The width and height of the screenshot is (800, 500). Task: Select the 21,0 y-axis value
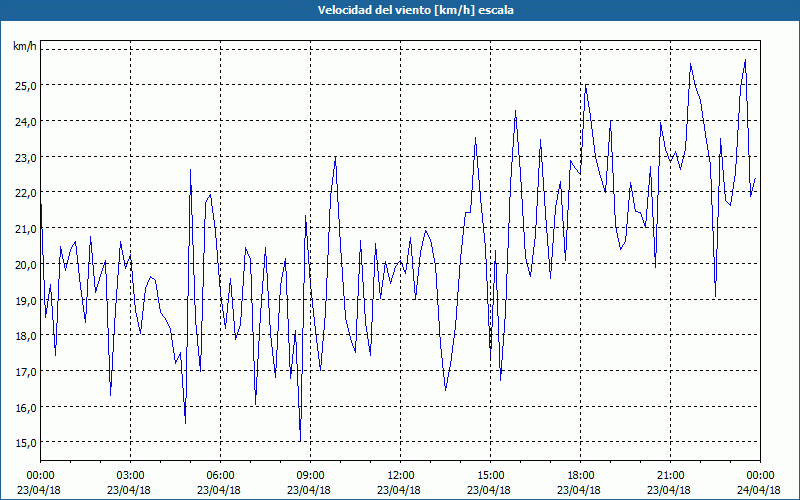pos(25,229)
